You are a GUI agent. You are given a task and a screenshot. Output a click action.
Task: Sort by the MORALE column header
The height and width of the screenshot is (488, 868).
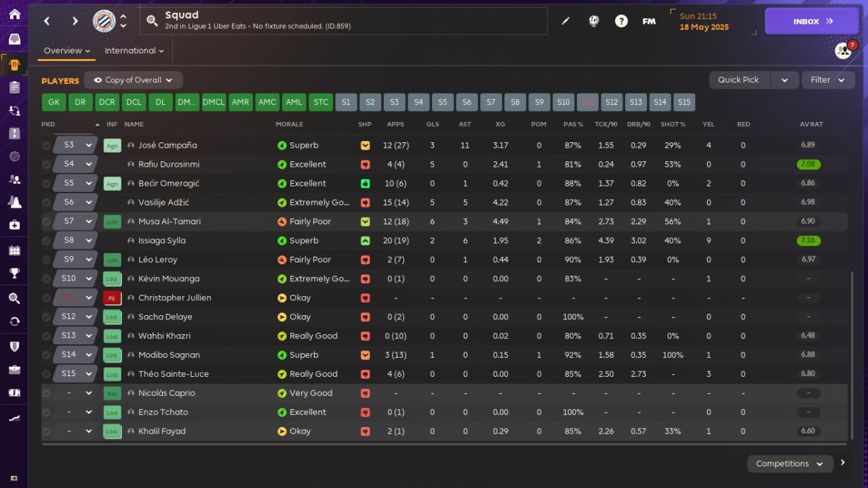[x=290, y=125]
